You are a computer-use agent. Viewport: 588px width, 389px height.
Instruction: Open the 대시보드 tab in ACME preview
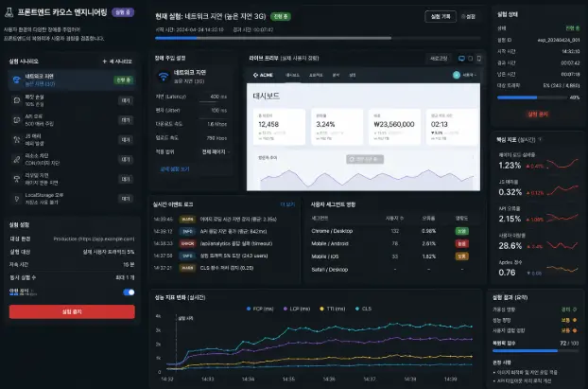(x=292, y=75)
